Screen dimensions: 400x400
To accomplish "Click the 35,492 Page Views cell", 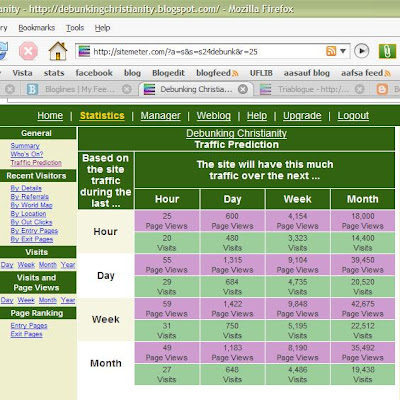I will coord(363,353).
